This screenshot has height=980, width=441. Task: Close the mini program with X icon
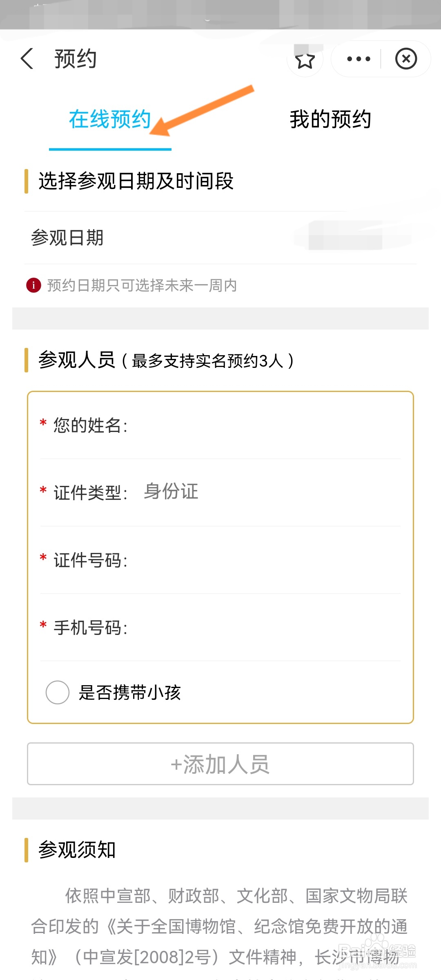coord(406,59)
